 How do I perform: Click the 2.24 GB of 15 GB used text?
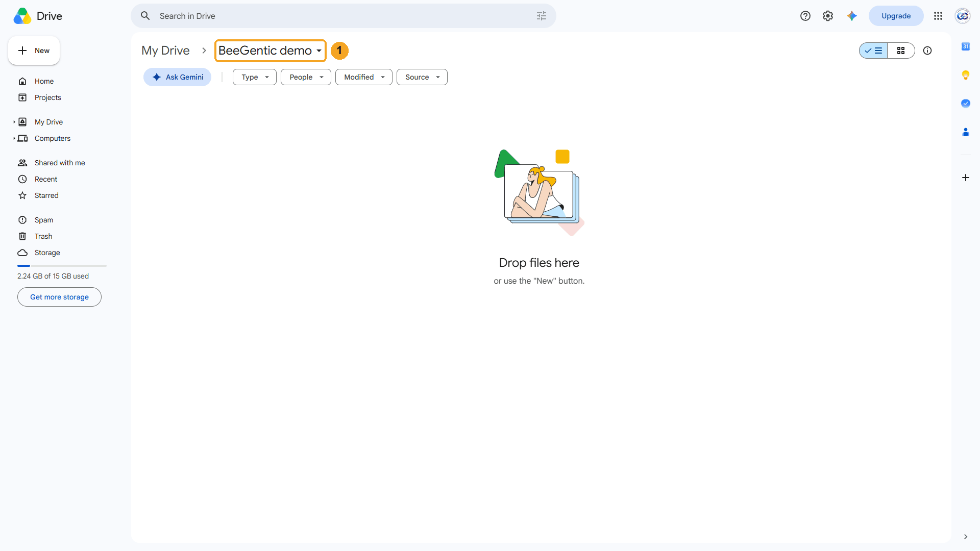[53, 276]
